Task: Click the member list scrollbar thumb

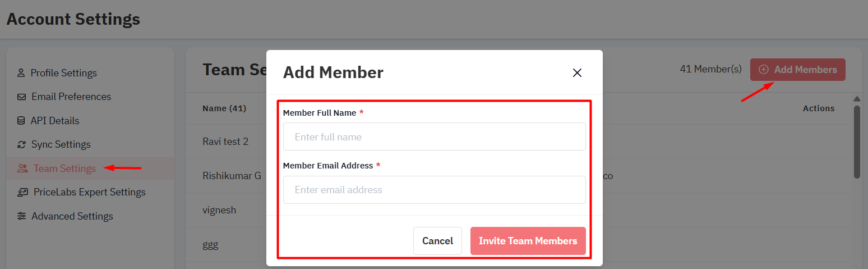Action: point(857,140)
